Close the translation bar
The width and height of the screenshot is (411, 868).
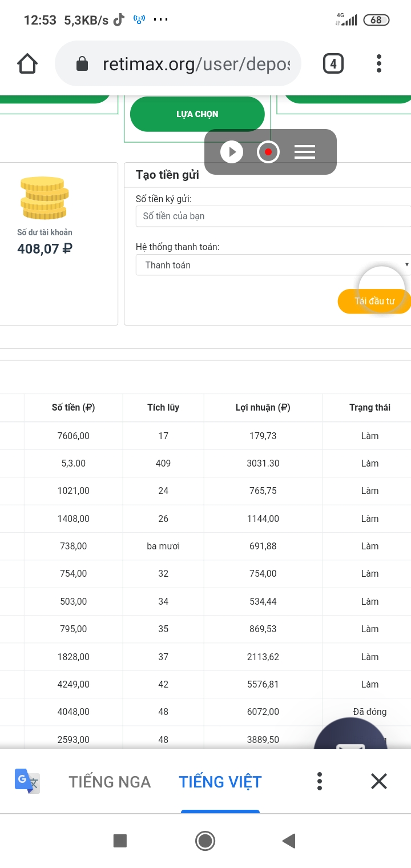[379, 781]
